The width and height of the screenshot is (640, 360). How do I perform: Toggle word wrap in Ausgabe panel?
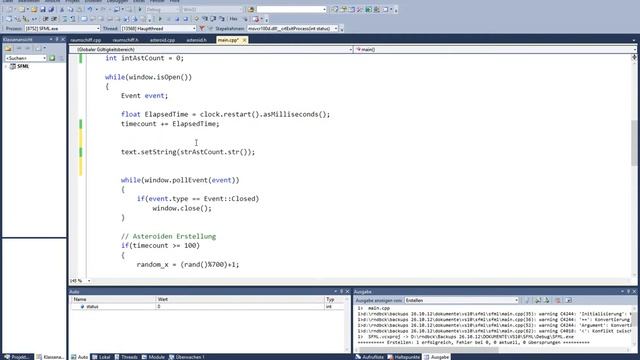tap(568, 300)
